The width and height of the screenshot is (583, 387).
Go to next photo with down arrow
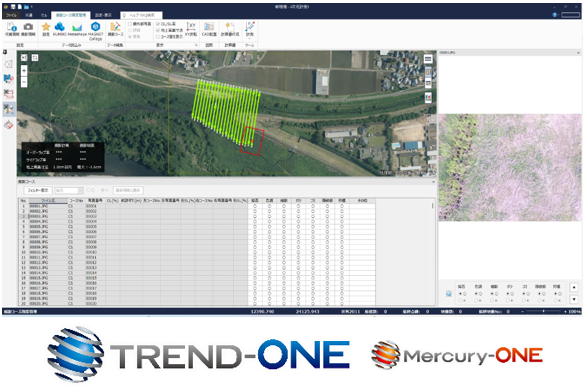574,299
